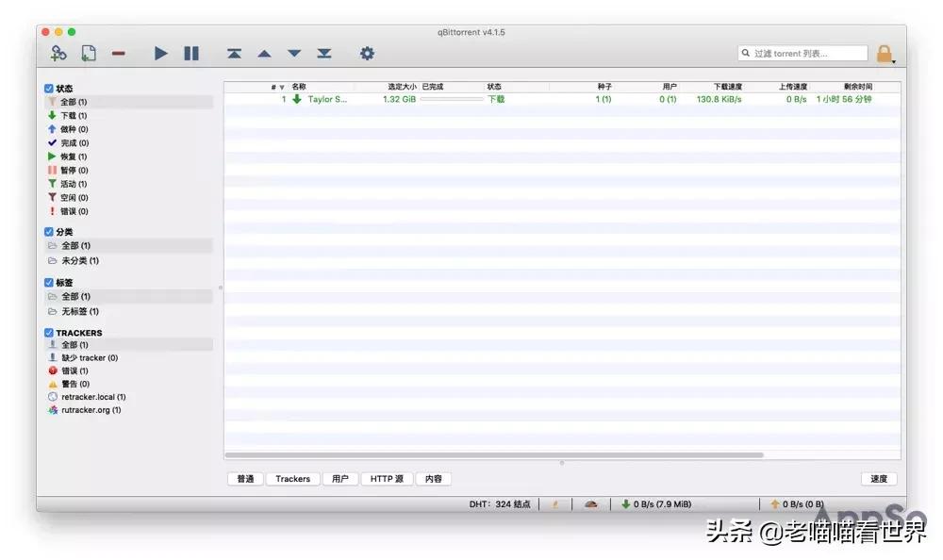Sort by the 名称 column header
This screenshot has height=560, width=943.
pos(299,87)
